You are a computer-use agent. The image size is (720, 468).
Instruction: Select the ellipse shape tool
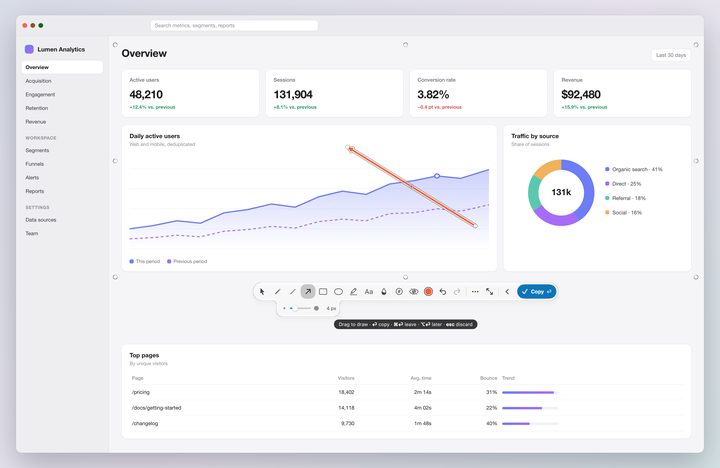point(338,292)
